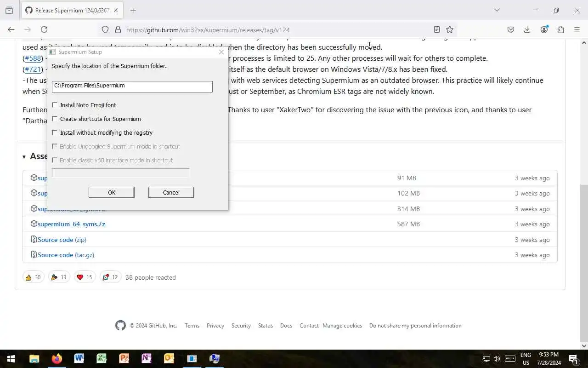Screen dimensions: 588x368
Task: Click file icon beside Source code (tar.gz)
Action: [x=34, y=254]
